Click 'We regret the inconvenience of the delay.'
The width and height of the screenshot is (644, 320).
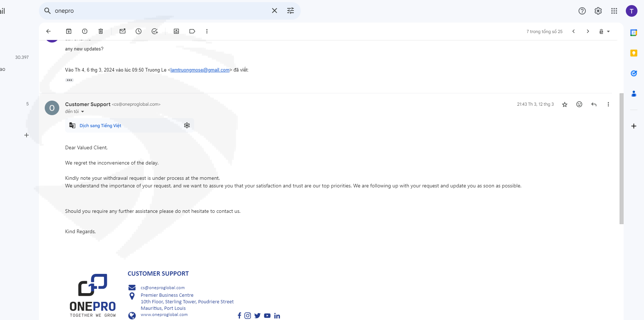[112, 163]
